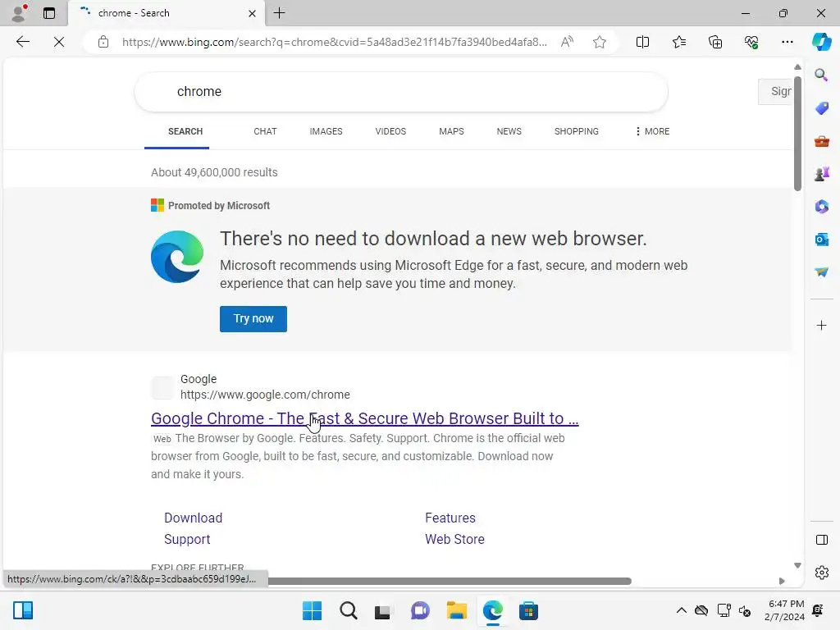Open a new tab with plus button
The height and width of the screenshot is (630, 840).
tap(279, 13)
